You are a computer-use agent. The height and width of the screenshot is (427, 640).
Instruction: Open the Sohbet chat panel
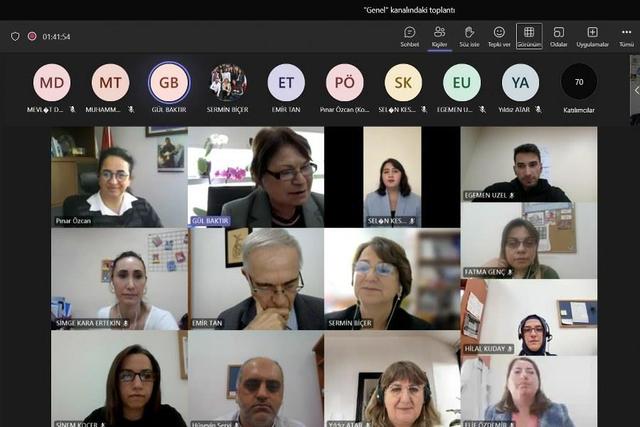409,36
